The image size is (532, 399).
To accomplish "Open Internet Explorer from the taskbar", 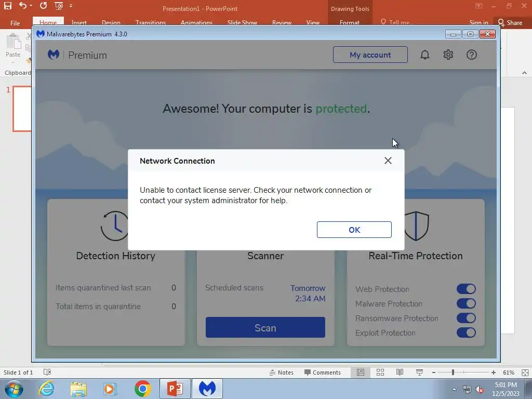I will [46, 389].
